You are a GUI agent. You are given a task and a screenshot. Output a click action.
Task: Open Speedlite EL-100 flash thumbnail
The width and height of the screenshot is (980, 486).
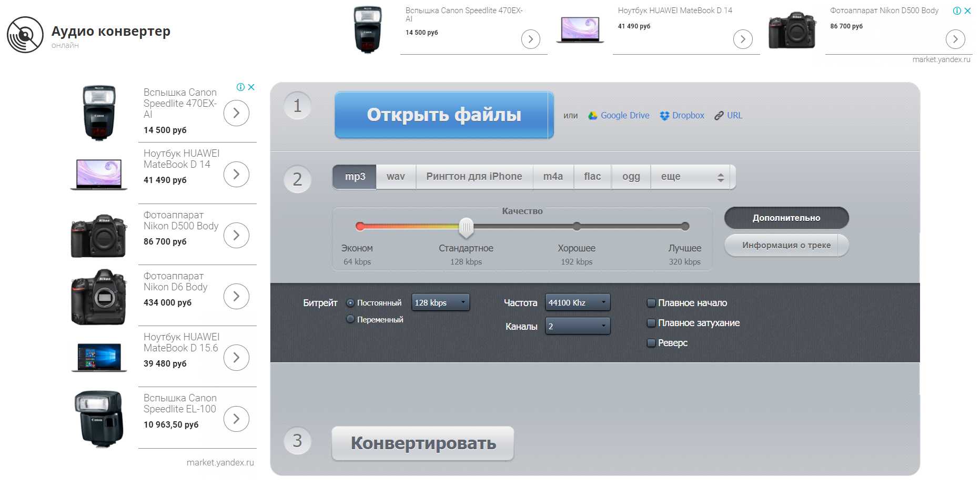tap(99, 419)
